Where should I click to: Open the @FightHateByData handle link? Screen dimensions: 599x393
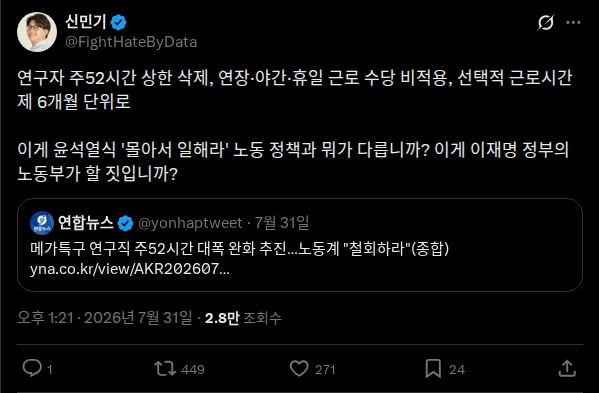(x=131, y=42)
